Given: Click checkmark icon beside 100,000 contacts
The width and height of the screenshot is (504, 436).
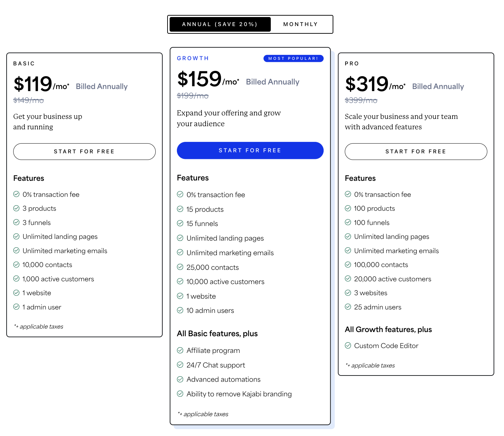Looking at the screenshot, I should tap(348, 265).
